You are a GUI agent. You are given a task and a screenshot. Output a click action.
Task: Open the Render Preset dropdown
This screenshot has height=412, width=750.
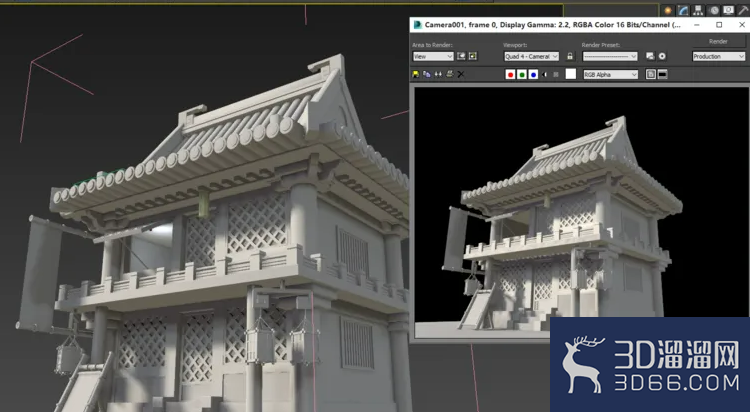(x=610, y=56)
